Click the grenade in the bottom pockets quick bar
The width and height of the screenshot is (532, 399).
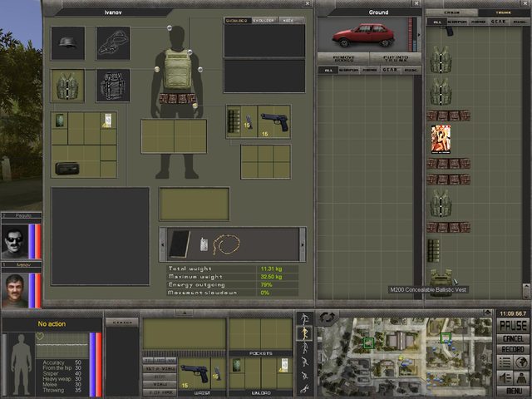[x=236, y=366]
